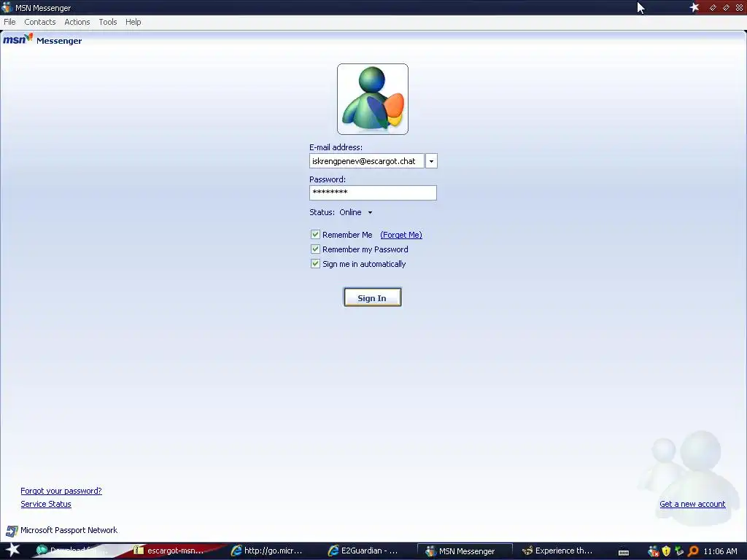Viewport: 747px width, 560px height.
Task: Click the Forget Me link
Action: click(401, 235)
